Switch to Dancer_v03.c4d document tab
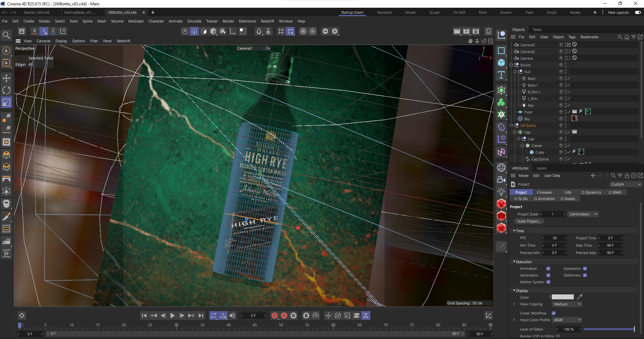 point(37,12)
